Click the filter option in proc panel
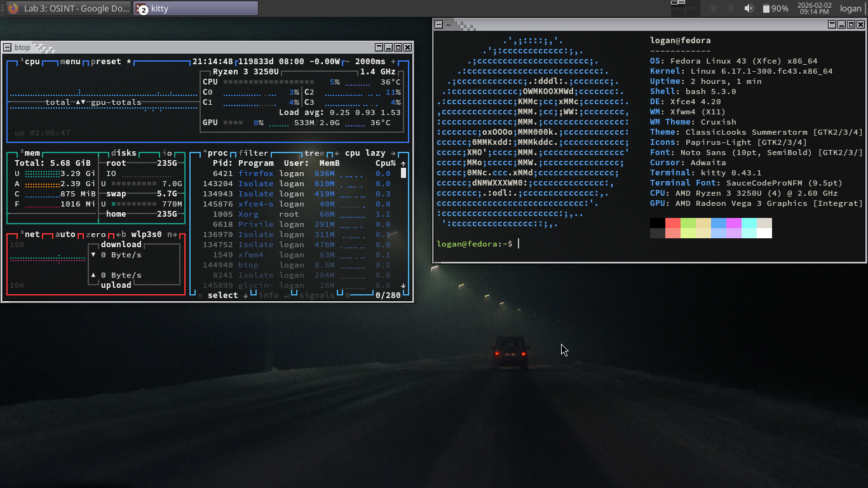 click(x=254, y=153)
